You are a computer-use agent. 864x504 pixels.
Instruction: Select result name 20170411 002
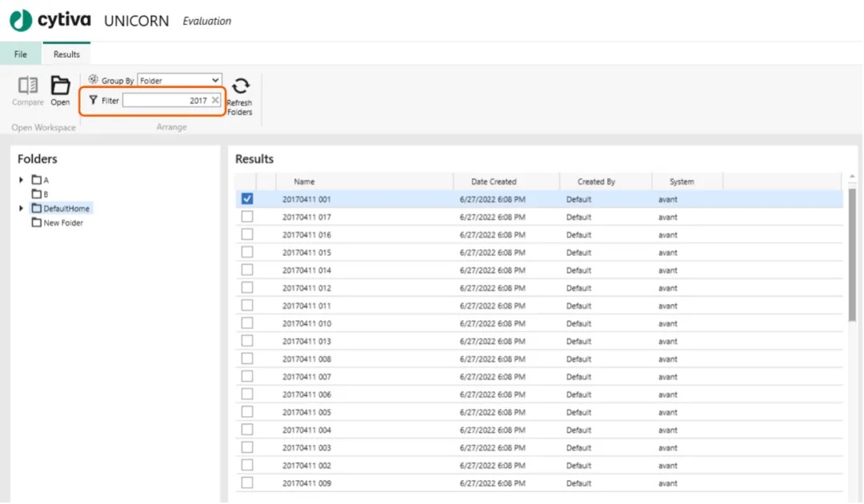click(307, 466)
